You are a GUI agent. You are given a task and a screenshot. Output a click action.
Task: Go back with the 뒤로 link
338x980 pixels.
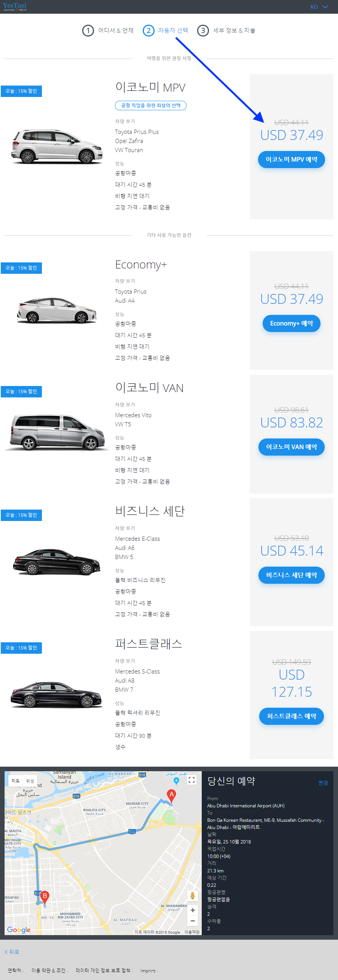[12, 952]
